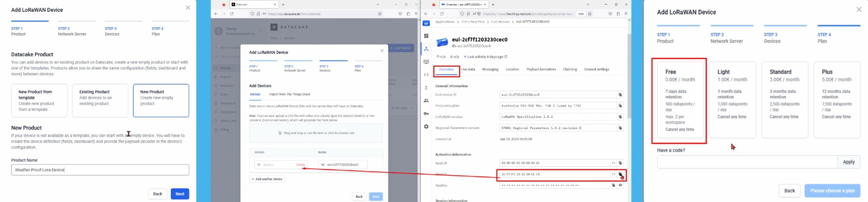
Task: Click Back in the Datacake Product dialog
Action: click(157, 194)
